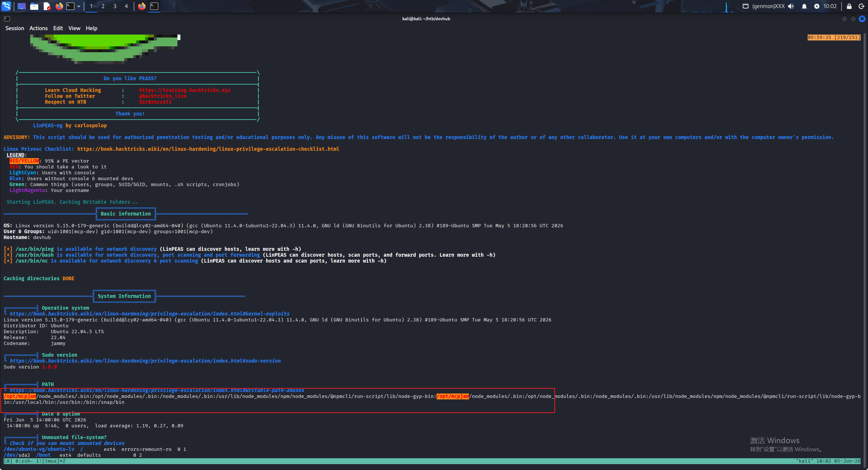The width and height of the screenshot is (868, 470).
Task: Click the kali@kali: ~/htb/devhub window title
Action: click(426, 19)
